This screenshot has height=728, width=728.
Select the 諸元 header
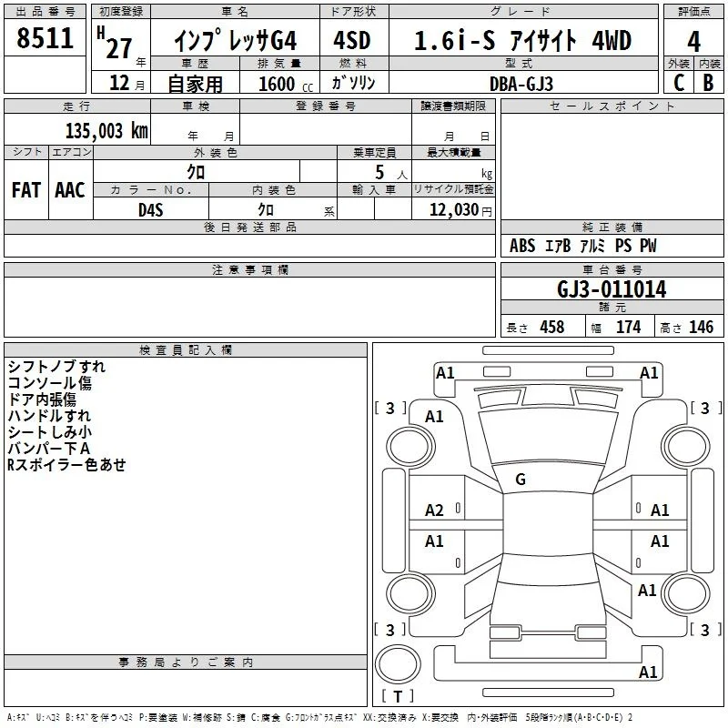[x=612, y=307]
